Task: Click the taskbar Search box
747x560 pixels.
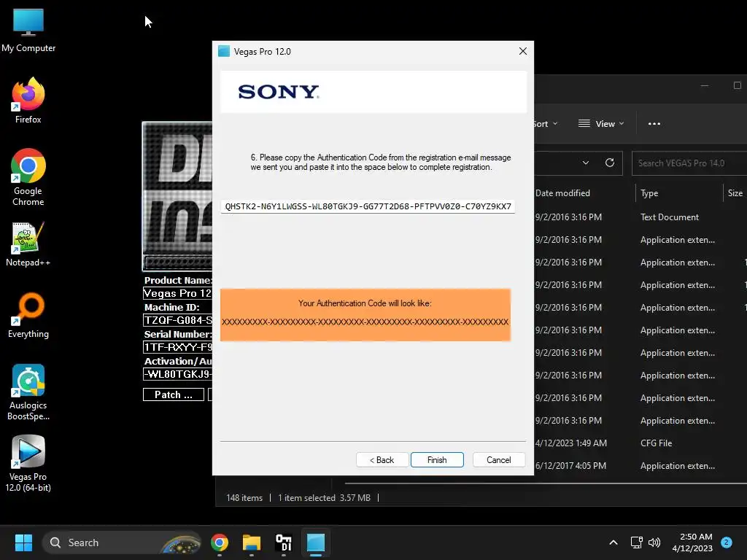Action: coord(122,542)
